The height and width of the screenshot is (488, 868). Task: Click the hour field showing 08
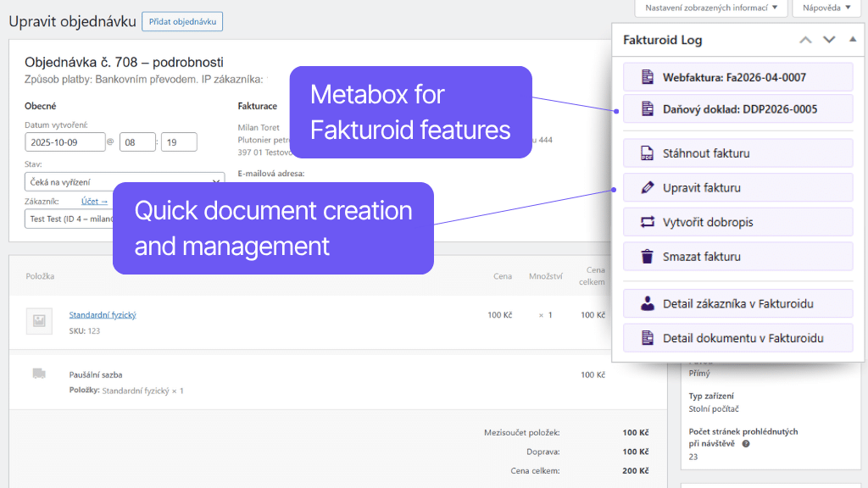pyautogui.click(x=137, y=142)
